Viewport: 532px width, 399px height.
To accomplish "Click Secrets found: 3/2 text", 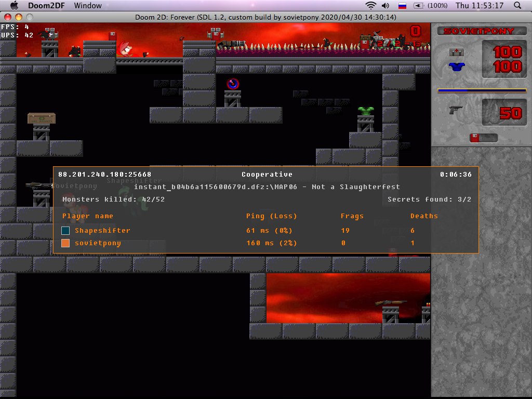I will coord(429,199).
